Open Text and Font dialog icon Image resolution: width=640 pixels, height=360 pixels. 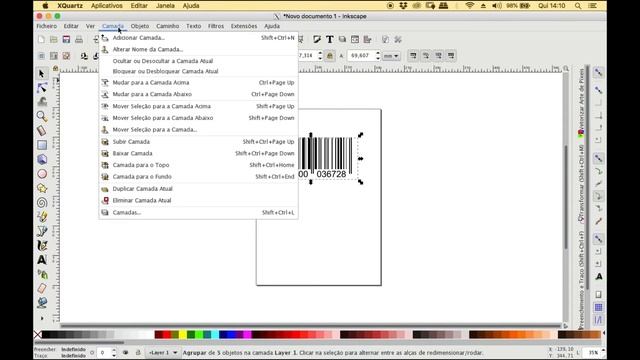tap(329, 39)
